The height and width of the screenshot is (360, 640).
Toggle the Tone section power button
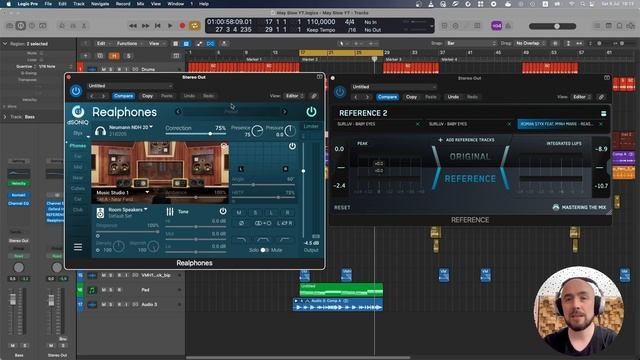[x=223, y=211]
